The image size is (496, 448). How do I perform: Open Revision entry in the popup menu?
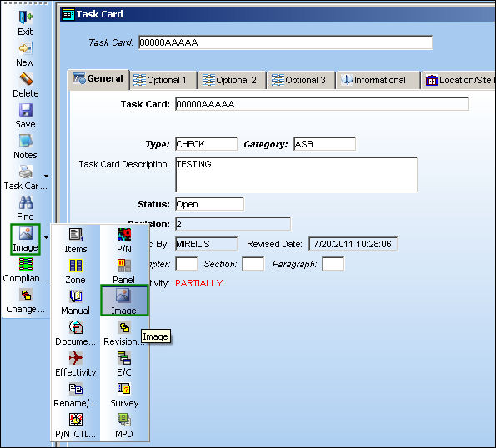(x=124, y=333)
